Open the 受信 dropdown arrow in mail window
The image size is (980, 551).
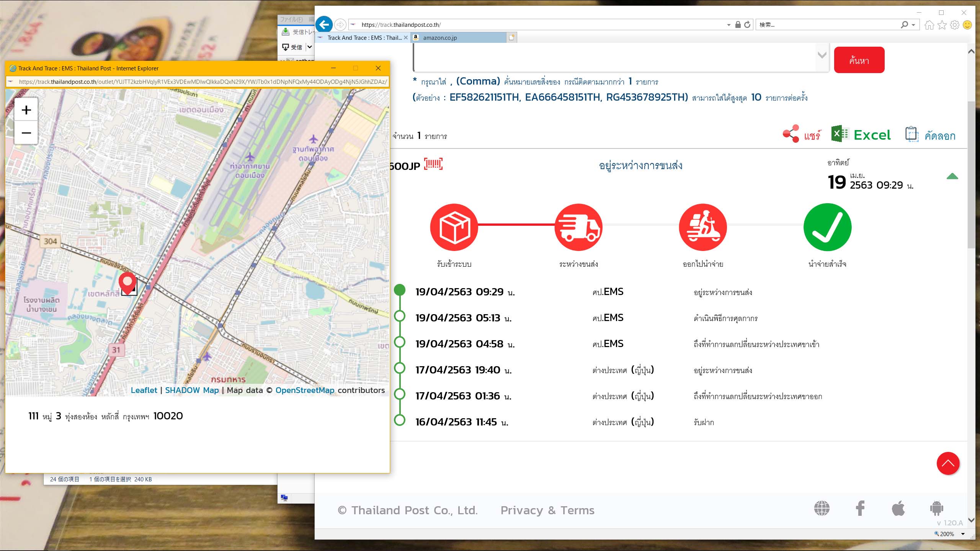pyautogui.click(x=309, y=47)
